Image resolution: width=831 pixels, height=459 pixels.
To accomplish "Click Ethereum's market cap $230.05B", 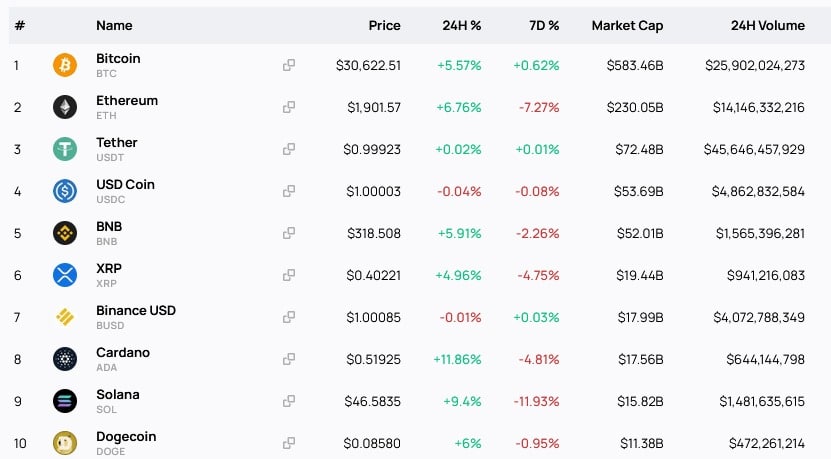I will 635,107.
